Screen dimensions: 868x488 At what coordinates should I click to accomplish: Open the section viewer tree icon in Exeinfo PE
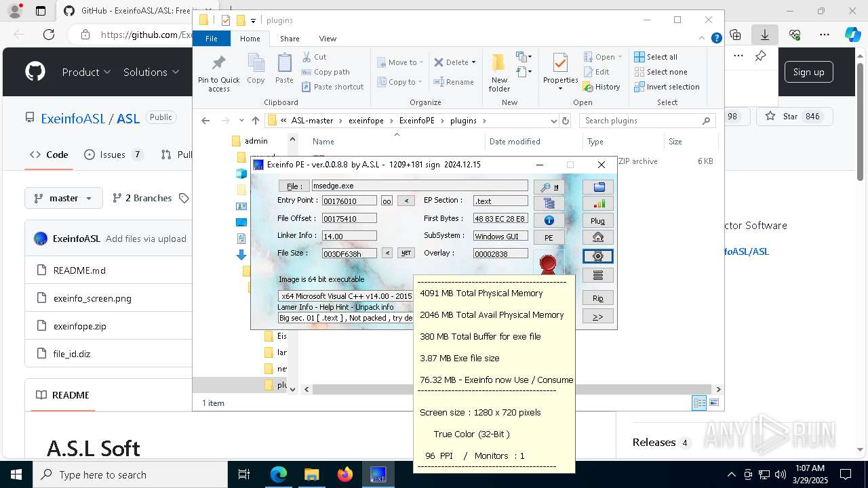coord(549,203)
